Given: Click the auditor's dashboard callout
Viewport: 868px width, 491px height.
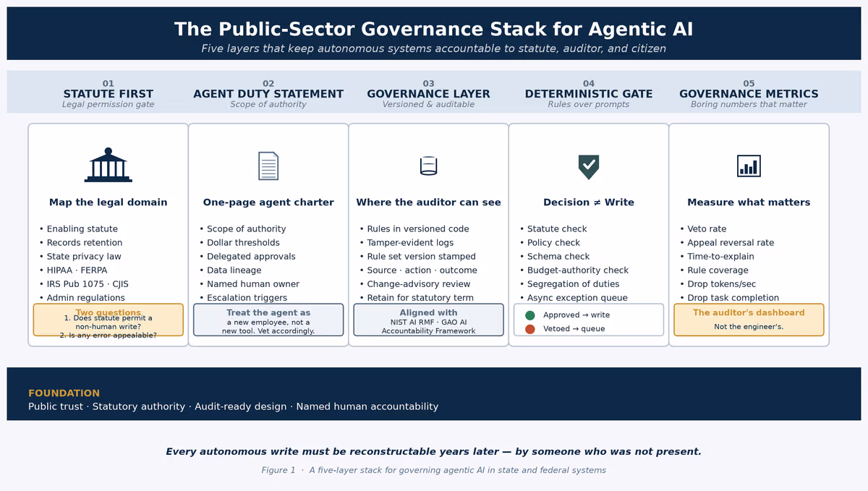Looking at the screenshot, I should click(x=749, y=320).
